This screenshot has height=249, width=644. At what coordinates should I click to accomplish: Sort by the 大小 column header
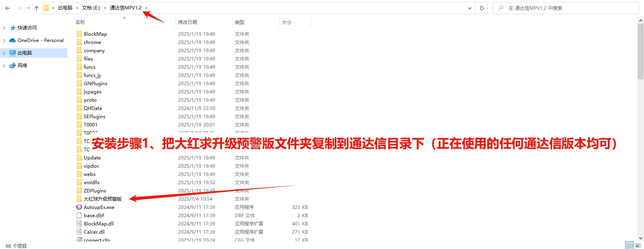(287, 22)
